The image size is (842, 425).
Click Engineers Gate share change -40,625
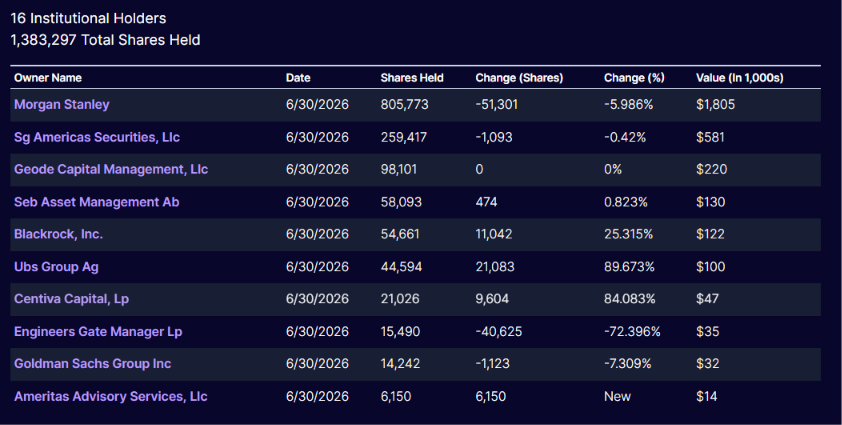coord(498,332)
